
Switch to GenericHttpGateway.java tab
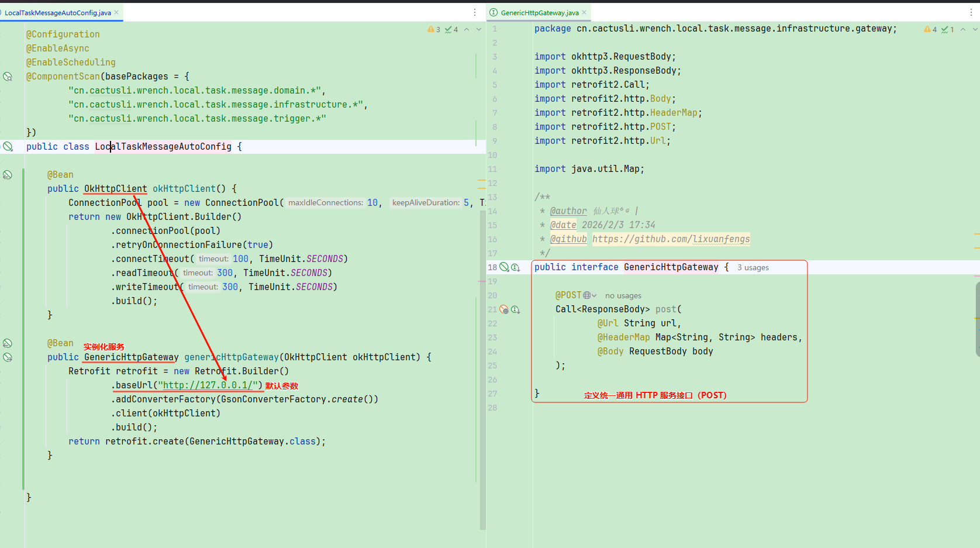tap(539, 12)
